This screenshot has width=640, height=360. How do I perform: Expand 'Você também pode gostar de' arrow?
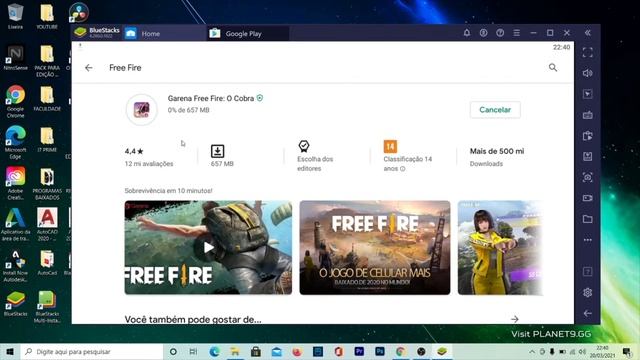coord(515,319)
